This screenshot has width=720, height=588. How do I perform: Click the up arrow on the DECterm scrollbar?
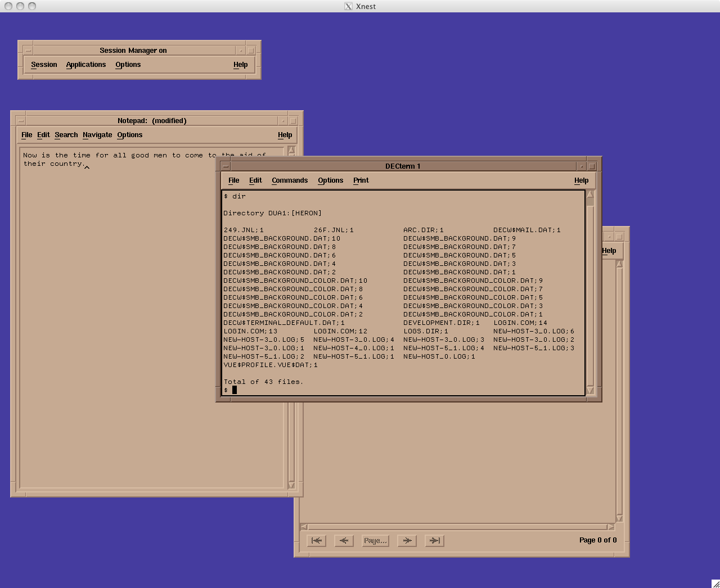pyautogui.click(x=590, y=194)
